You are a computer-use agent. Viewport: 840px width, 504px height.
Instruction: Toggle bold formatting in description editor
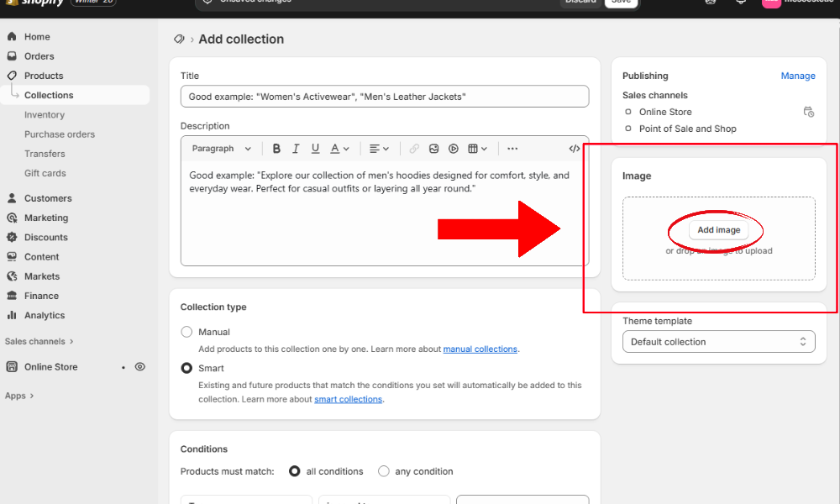[x=276, y=149]
